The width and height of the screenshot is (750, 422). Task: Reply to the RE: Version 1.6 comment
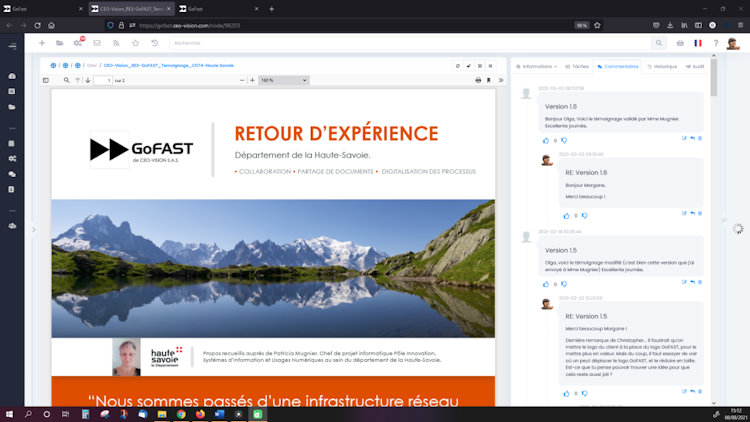pyautogui.click(x=693, y=213)
